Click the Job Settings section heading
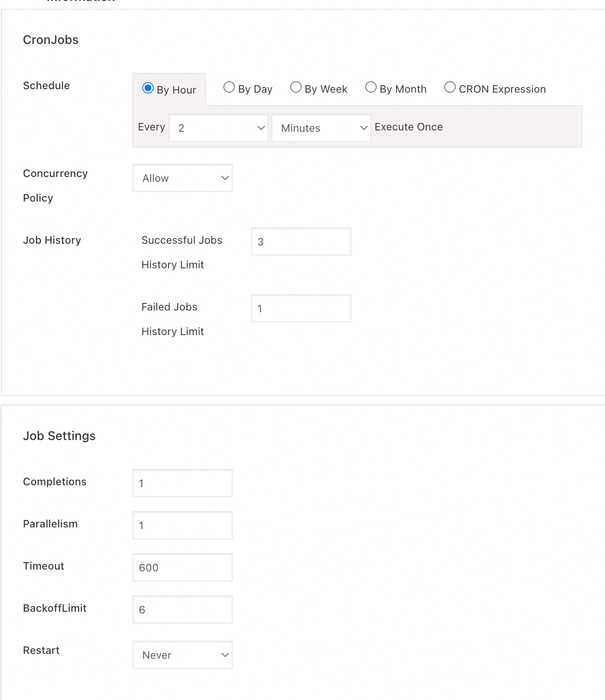Screen dimensions: 605x700 tap(59, 436)
